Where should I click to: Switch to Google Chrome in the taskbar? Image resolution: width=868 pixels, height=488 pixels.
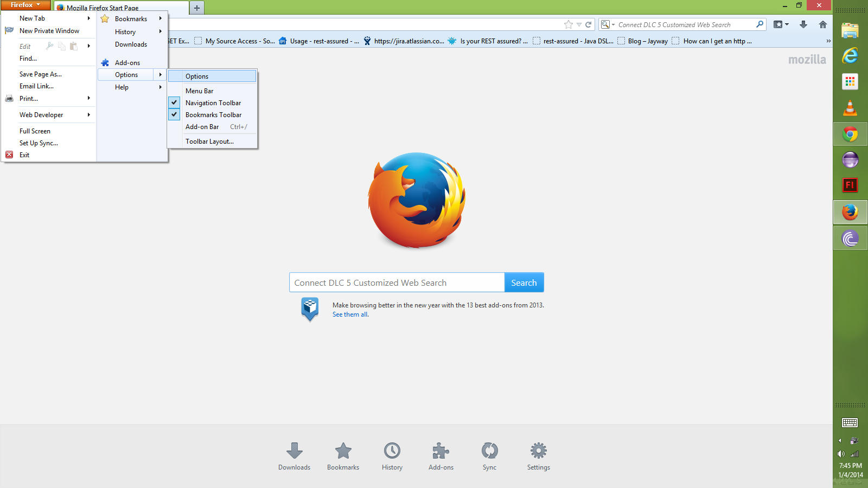point(850,134)
